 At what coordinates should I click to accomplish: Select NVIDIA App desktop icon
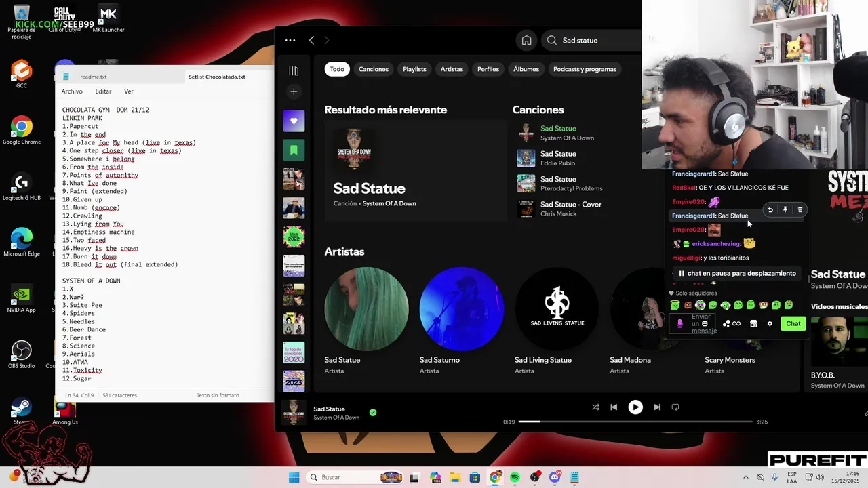[x=22, y=299]
